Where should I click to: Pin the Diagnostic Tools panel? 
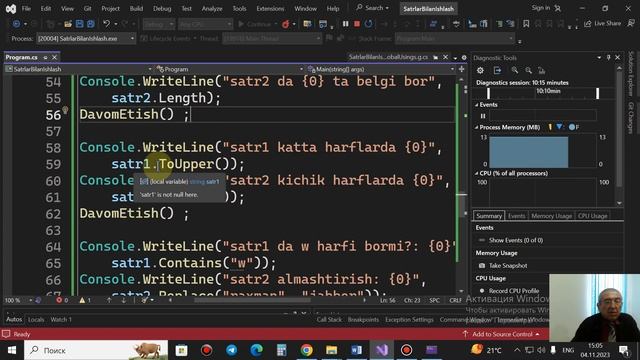pos(608,58)
